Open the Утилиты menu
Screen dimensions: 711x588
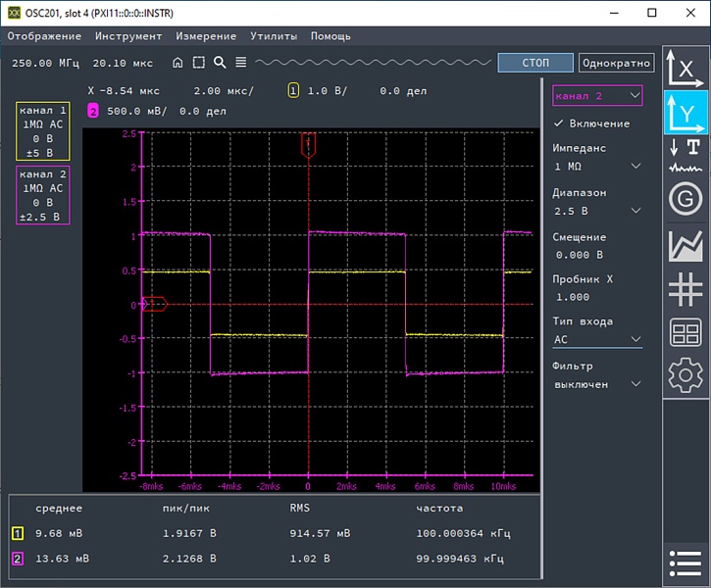[x=274, y=36]
